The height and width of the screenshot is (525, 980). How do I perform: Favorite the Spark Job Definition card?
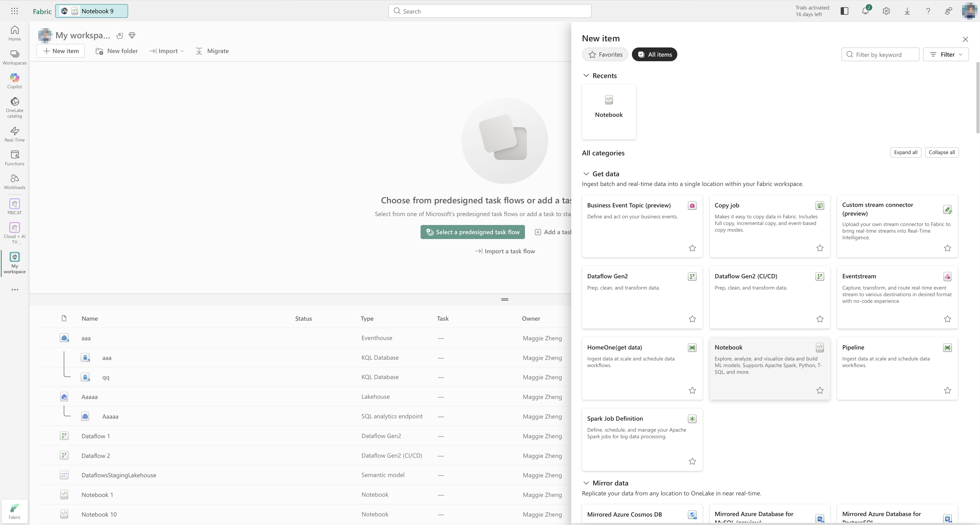pos(692,461)
